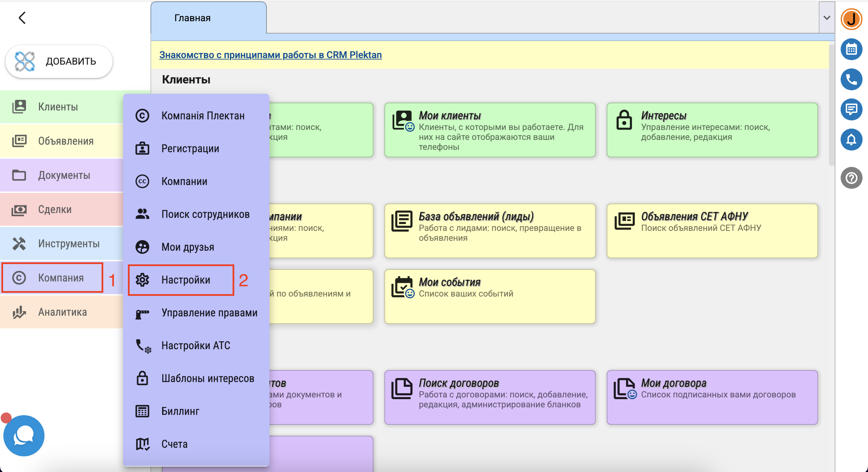
Task: Select Биллинг from the submenu
Action: coord(180,411)
